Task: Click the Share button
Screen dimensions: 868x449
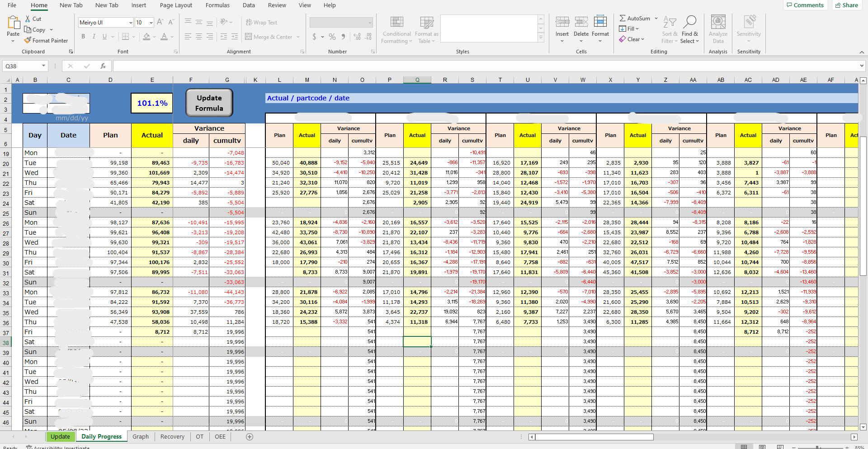Action: pyautogui.click(x=846, y=5)
